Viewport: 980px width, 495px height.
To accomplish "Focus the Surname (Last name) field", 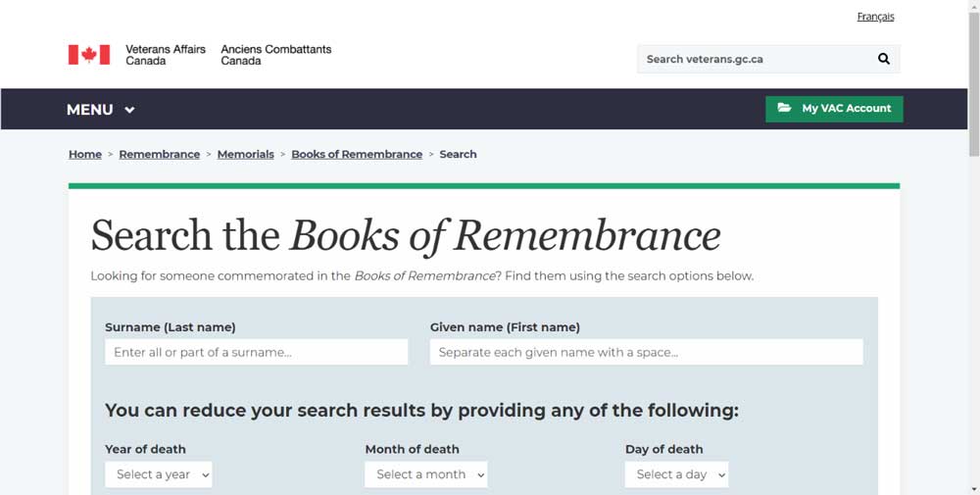I will [x=257, y=352].
